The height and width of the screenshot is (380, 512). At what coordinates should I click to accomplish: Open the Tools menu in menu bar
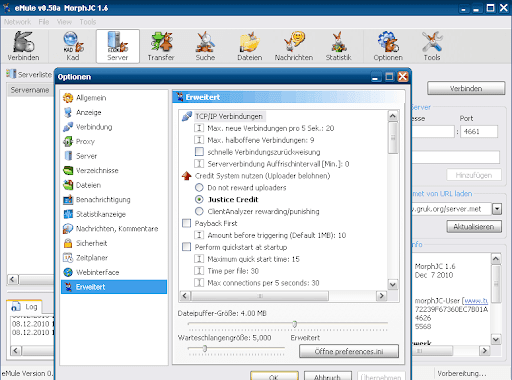click(x=88, y=22)
